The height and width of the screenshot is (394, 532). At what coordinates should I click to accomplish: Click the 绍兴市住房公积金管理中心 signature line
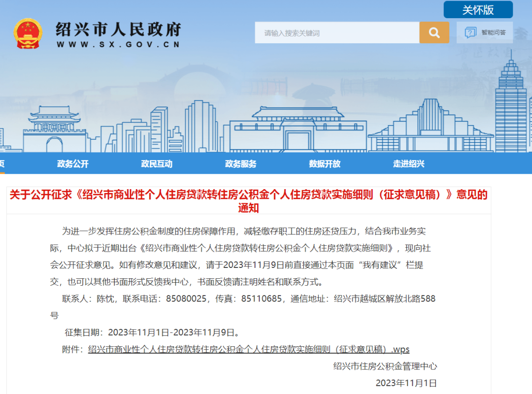point(385,366)
